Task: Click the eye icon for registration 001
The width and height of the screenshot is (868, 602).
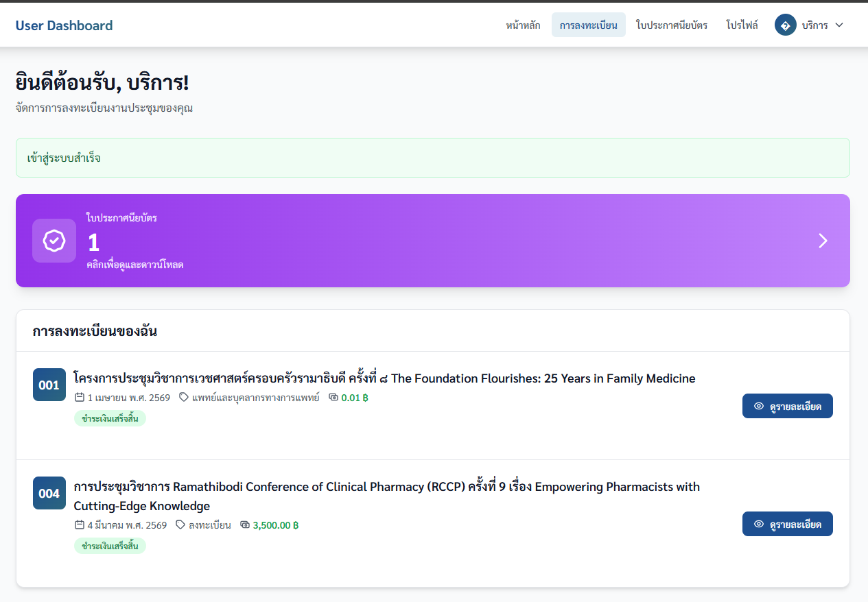Action: (758, 406)
